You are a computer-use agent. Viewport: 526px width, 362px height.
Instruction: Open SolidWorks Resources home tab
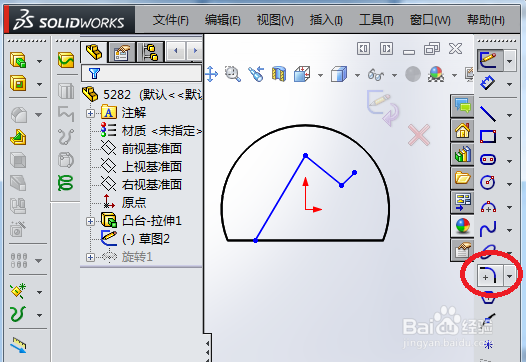(x=462, y=130)
